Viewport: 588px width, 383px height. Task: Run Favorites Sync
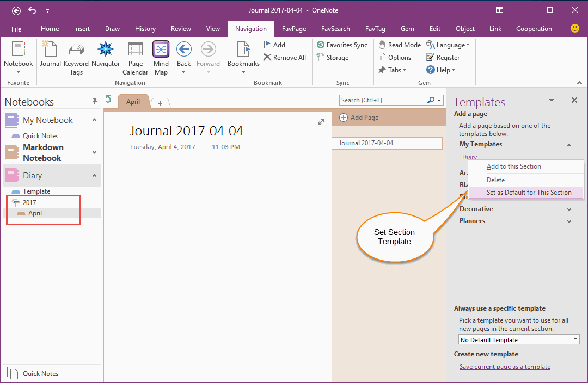pos(342,45)
